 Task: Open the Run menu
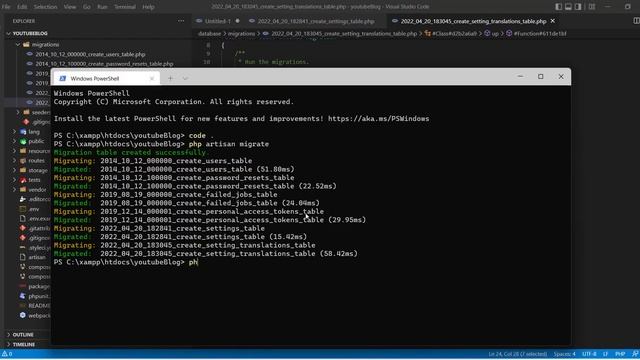pyautogui.click(x=102, y=7)
